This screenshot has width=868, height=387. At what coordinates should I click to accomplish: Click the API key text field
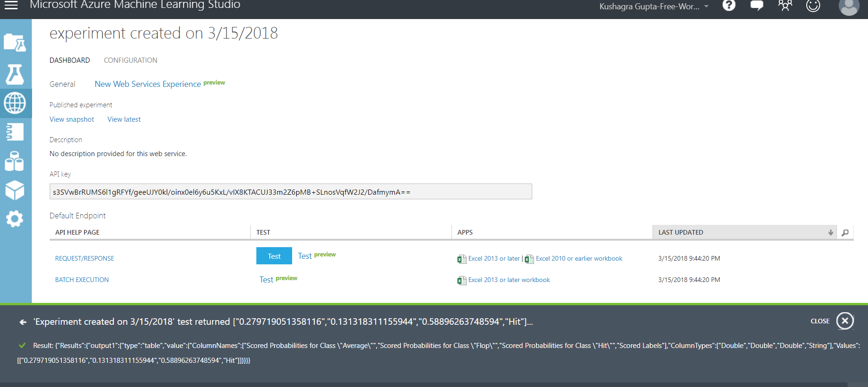(x=291, y=191)
